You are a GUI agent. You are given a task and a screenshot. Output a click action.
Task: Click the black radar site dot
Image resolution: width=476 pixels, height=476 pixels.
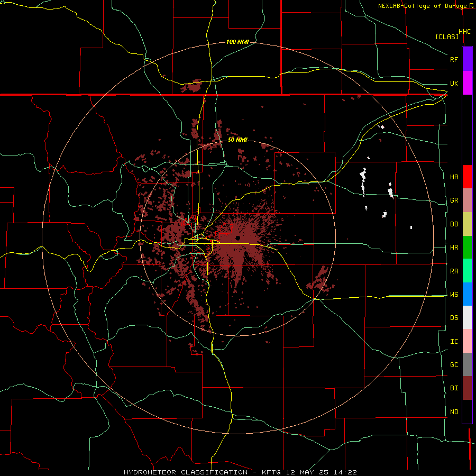237,237
